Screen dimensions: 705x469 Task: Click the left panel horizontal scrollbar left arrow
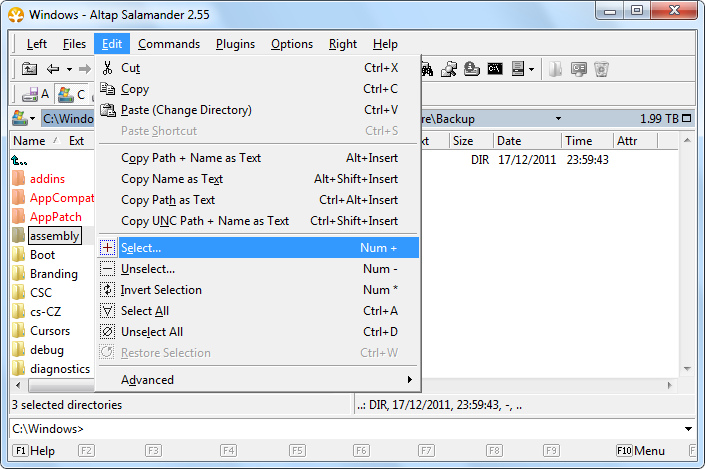click(18, 385)
